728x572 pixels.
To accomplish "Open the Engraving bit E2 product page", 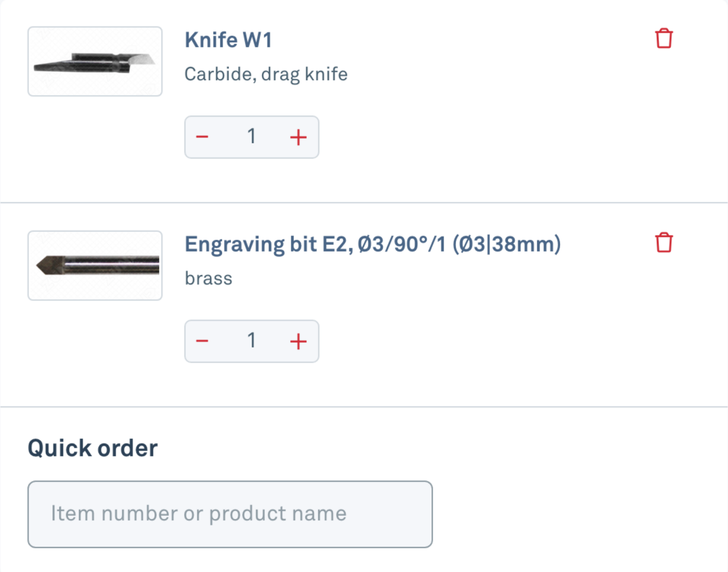I will 373,243.
